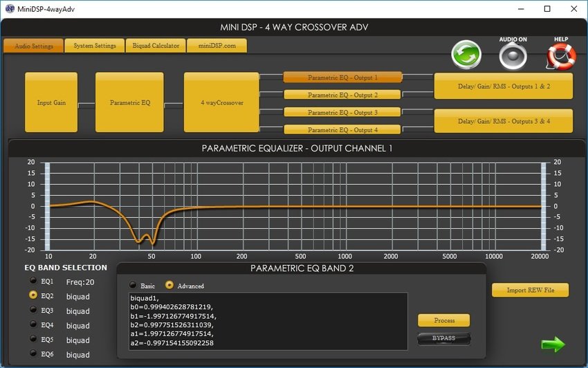Open Help via the lifebuoy icon
This screenshot has height=368, width=588.
point(561,56)
